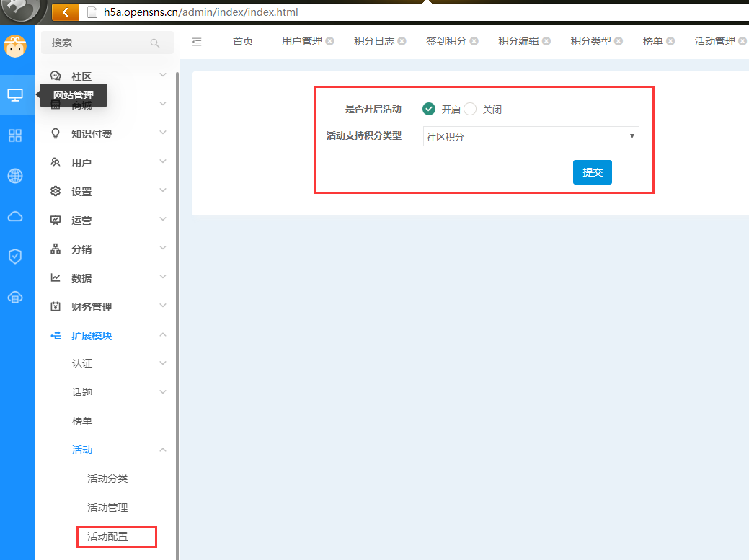Open the 活动管理 sidebar item
Viewport: 749px width, 560px height.
[x=108, y=507]
